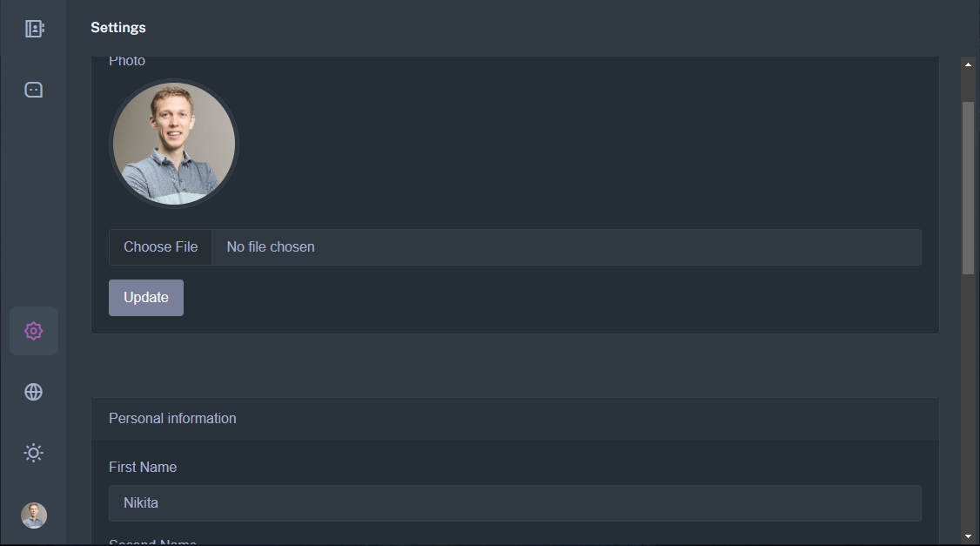Open the chat messages icon

tap(34, 90)
